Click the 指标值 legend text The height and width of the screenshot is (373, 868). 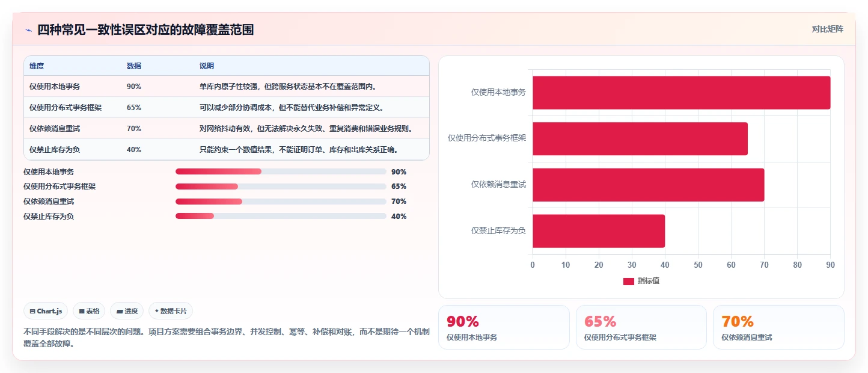point(649,282)
